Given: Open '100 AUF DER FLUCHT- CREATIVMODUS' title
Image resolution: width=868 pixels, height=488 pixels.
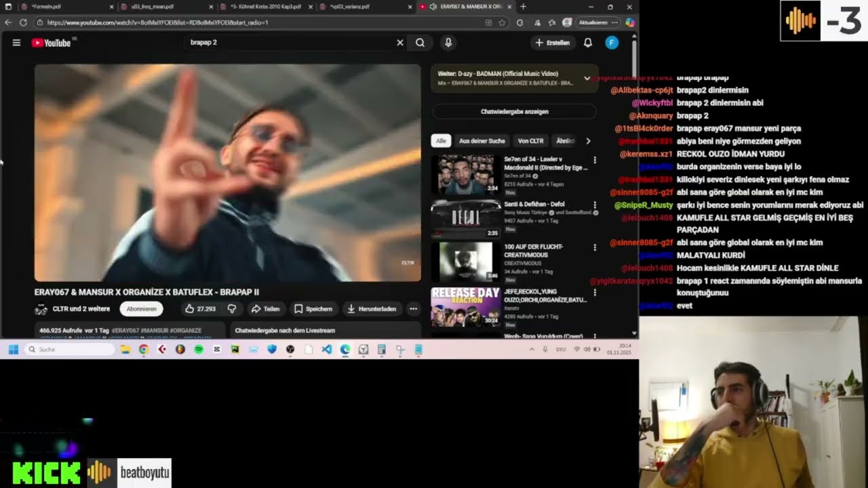Looking at the screenshot, I should [x=534, y=251].
